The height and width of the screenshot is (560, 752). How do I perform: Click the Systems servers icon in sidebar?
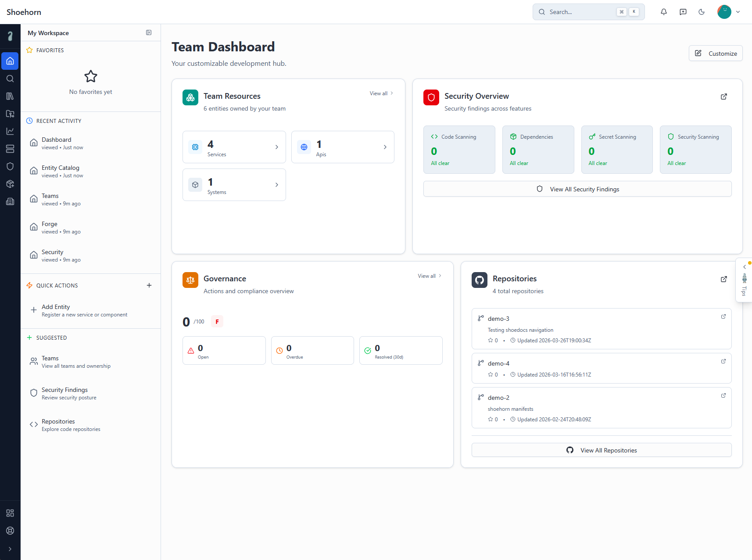(10, 149)
